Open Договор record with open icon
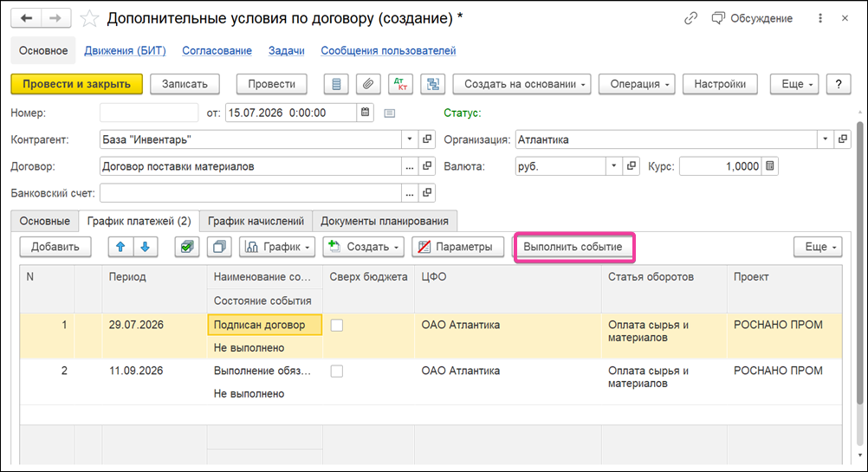868x472 pixels. pyautogui.click(x=427, y=166)
